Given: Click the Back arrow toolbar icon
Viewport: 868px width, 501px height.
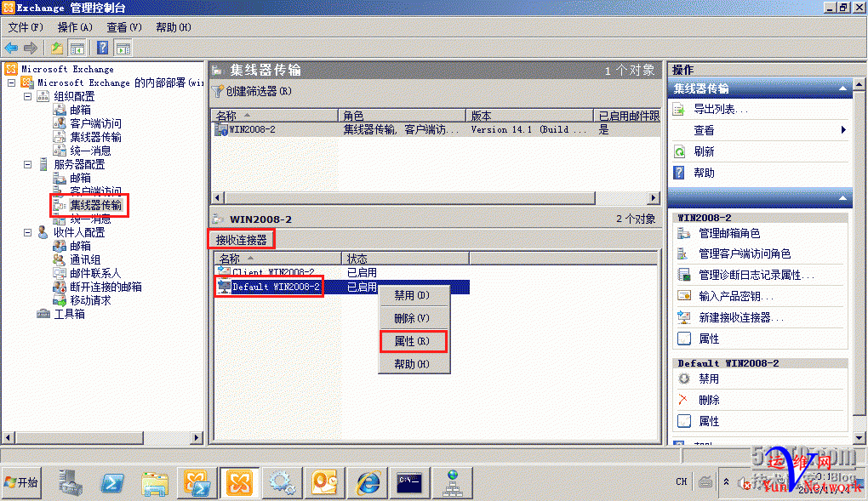Looking at the screenshot, I should coord(11,48).
